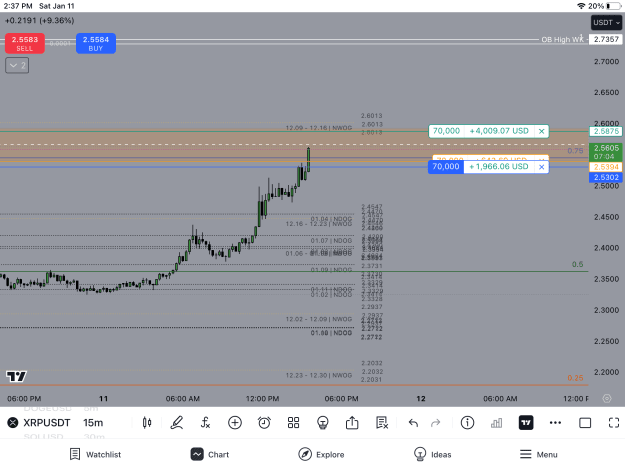Image resolution: width=625 pixels, height=469 pixels.
Task: Tap the 0.25 fib level label
Action: point(576,378)
